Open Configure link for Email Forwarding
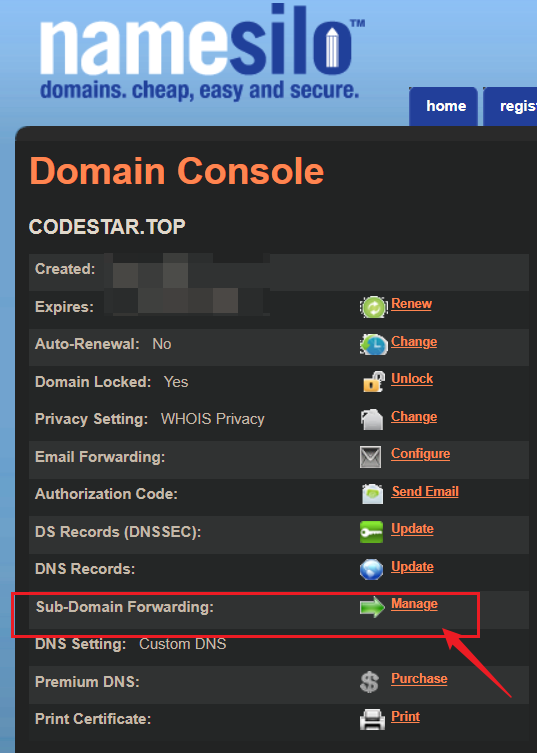 coord(420,454)
